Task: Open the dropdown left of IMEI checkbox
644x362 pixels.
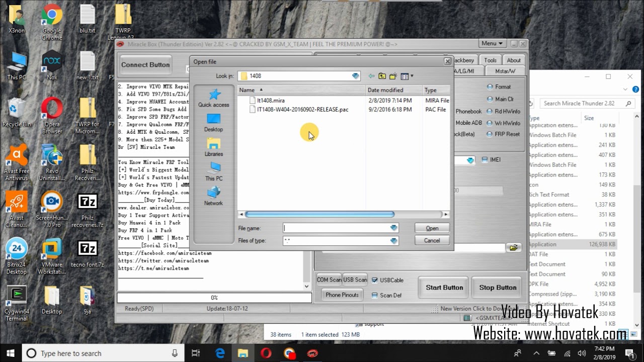Action: click(x=470, y=160)
